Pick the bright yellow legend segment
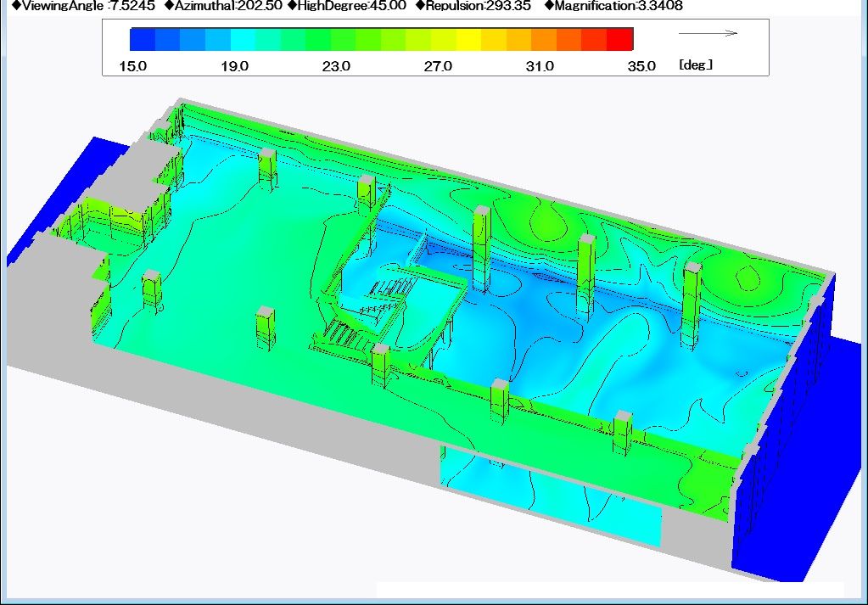This screenshot has width=868, height=605. [x=468, y=39]
